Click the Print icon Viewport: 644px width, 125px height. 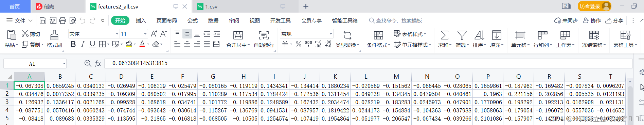[x=62, y=21]
